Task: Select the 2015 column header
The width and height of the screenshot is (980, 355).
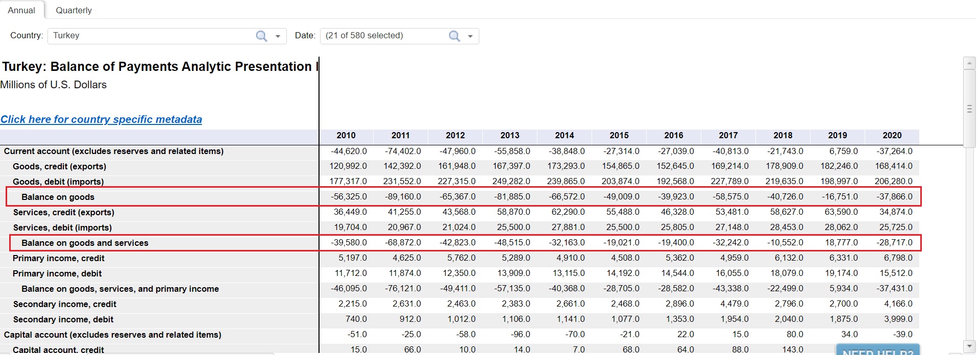Action: (619, 136)
